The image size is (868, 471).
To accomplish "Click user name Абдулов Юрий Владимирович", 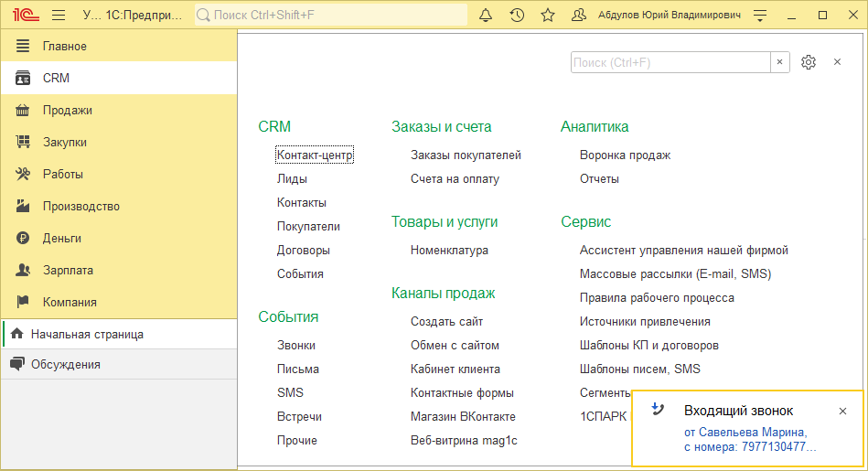I will 670,15.
